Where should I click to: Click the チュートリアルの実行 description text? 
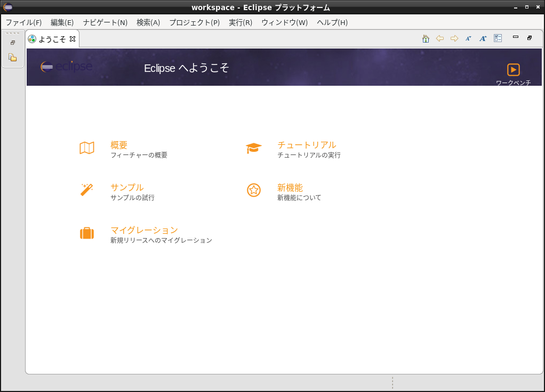[309, 155]
